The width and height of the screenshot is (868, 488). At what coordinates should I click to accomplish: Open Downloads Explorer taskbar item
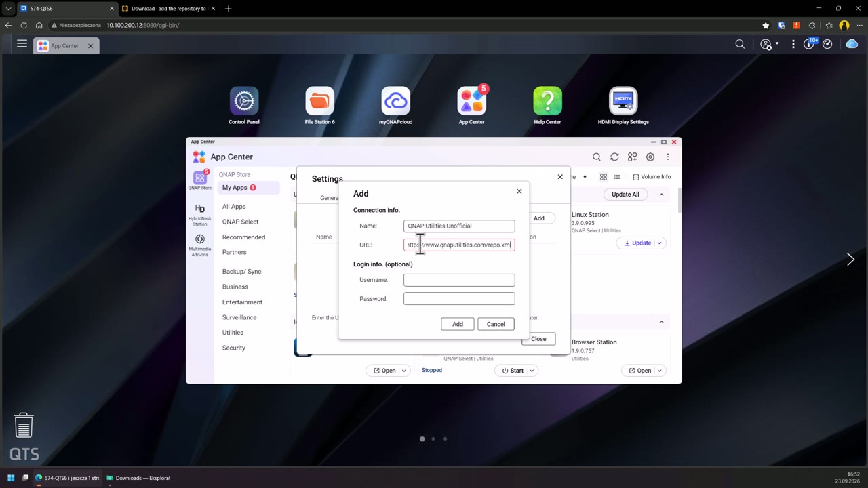138,478
